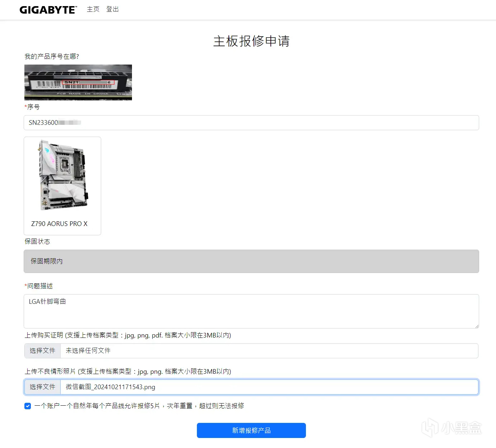Click the 一个账户一个自然年 agreement text
The width and height of the screenshot is (496, 448).
(139, 406)
